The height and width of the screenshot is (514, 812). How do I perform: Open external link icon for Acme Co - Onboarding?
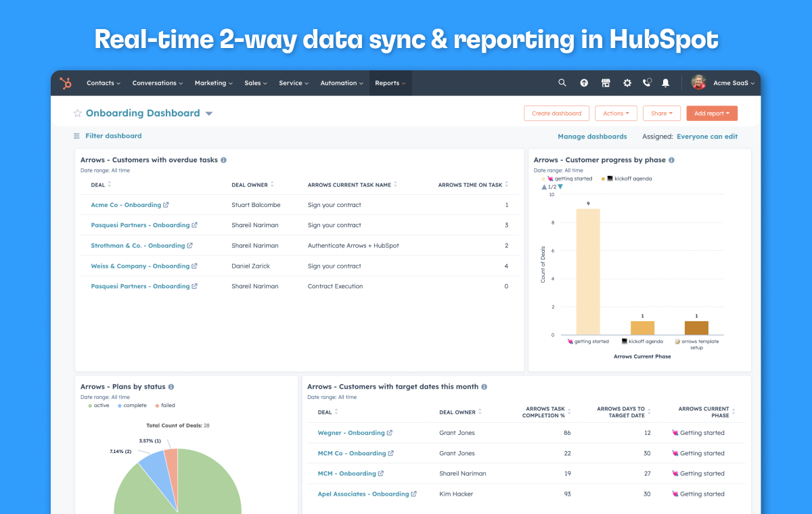pyautogui.click(x=166, y=205)
